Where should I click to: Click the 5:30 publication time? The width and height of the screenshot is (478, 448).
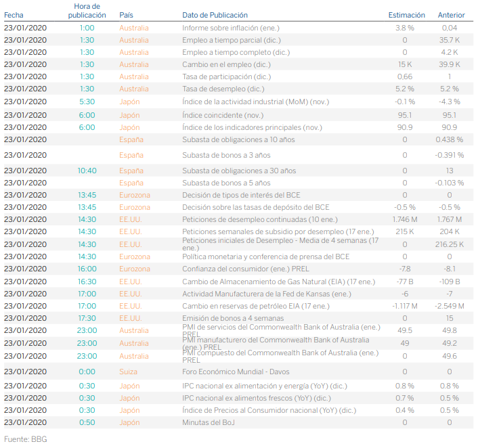(x=87, y=102)
